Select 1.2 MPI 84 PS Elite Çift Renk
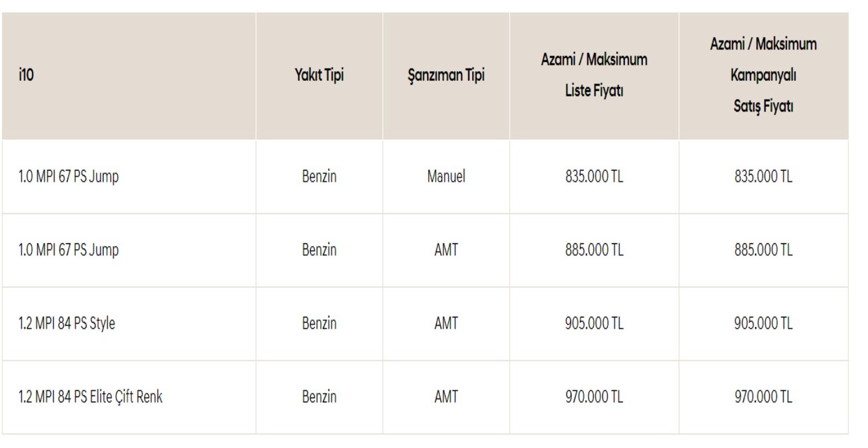 coord(91,397)
